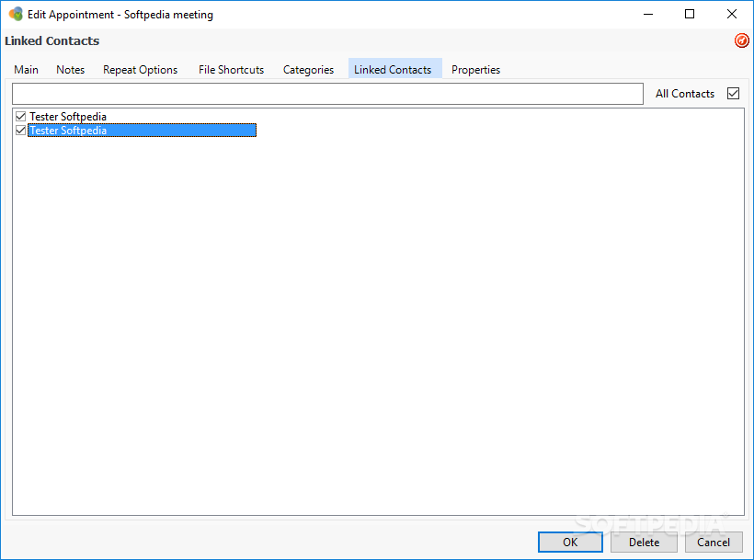Go to the Repeat Options tab
Viewport: 754px width, 560px height.
[140, 70]
